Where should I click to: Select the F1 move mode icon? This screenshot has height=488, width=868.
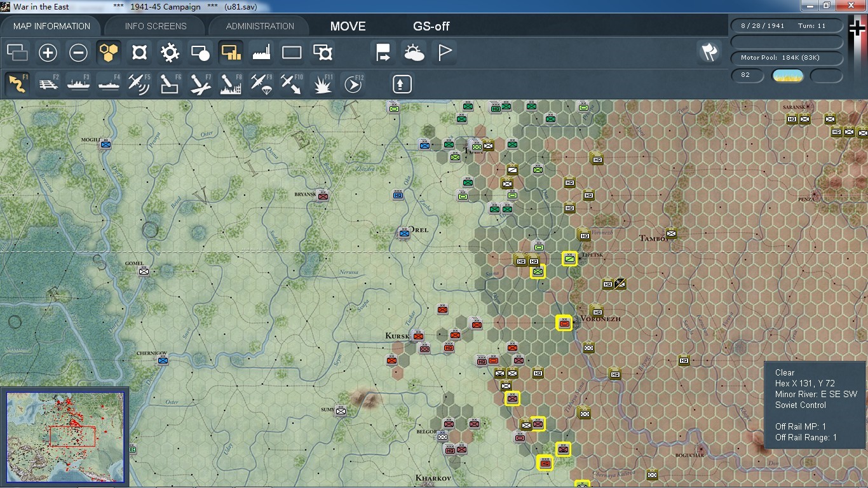coord(17,84)
